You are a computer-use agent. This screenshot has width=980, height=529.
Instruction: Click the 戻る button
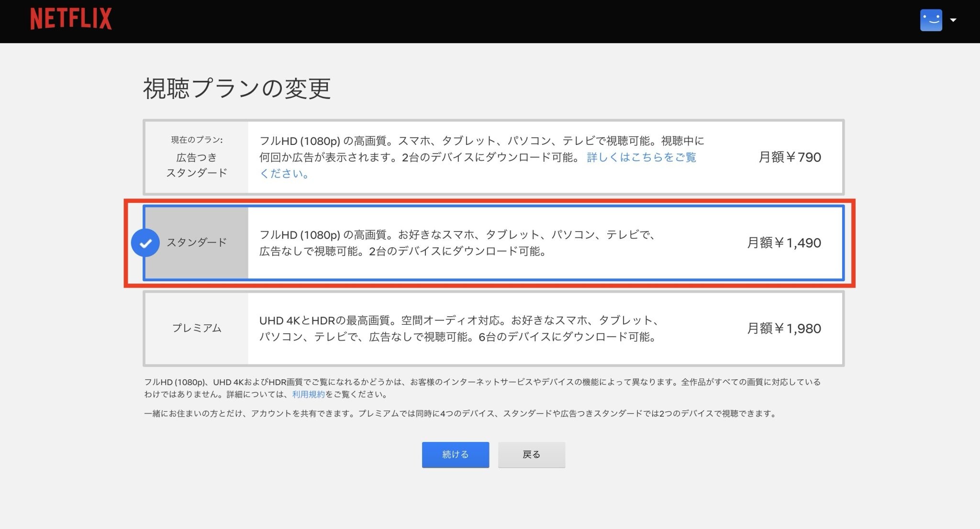(531, 454)
